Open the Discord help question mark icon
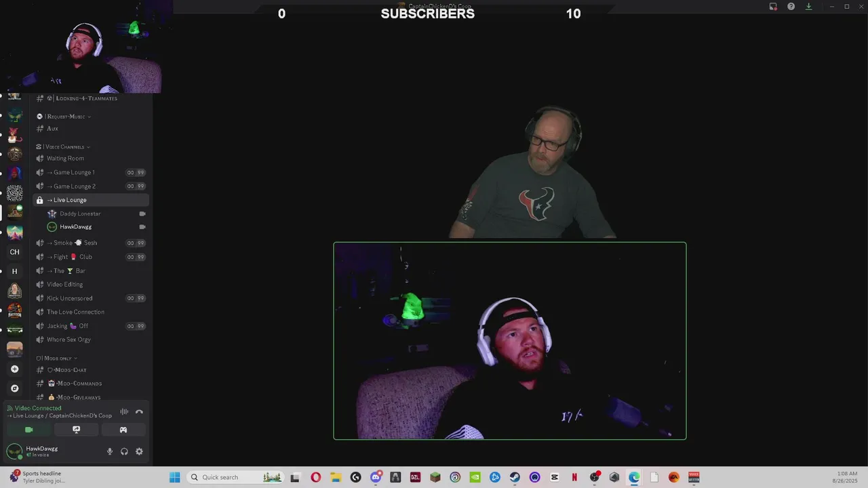The height and width of the screenshot is (488, 868). (791, 6)
